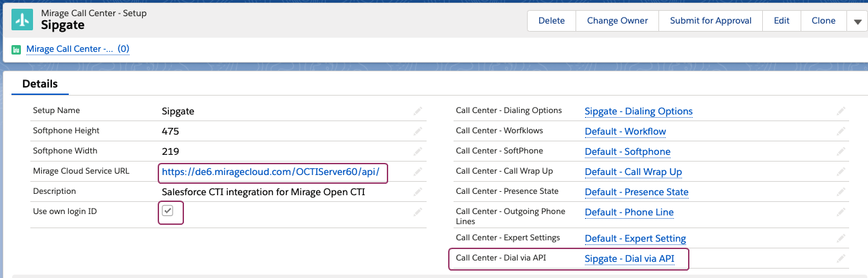Open Default - Call Wrap Up link

(x=633, y=172)
